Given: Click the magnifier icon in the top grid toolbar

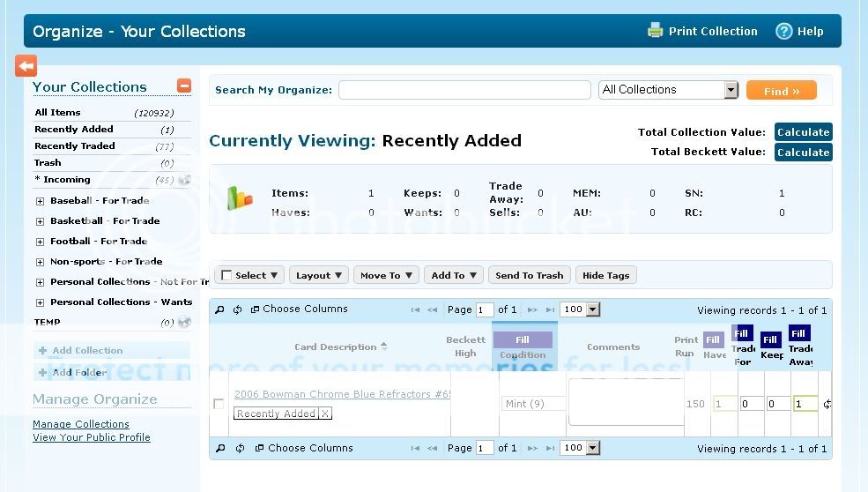Looking at the screenshot, I should [220, 309].
